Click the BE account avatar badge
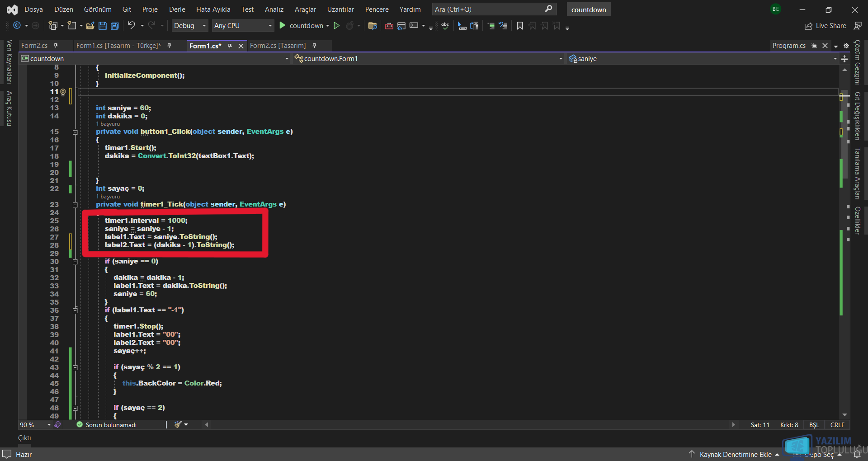 click(x=776, y=9)
